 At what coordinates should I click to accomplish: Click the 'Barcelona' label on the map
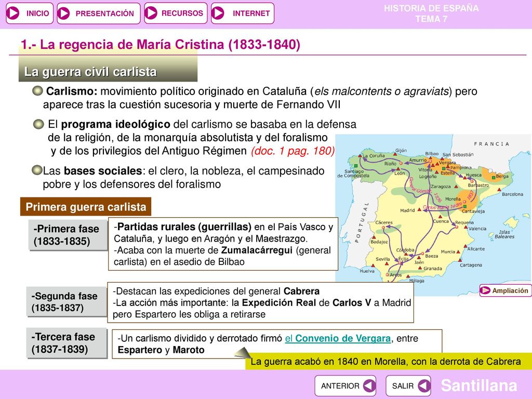coord(512,194)
